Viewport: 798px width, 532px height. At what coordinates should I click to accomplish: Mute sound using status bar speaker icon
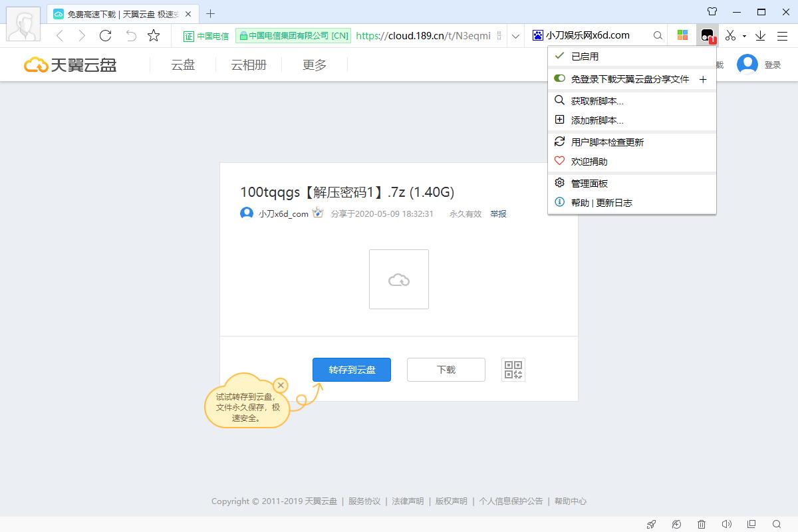point(726,524)
